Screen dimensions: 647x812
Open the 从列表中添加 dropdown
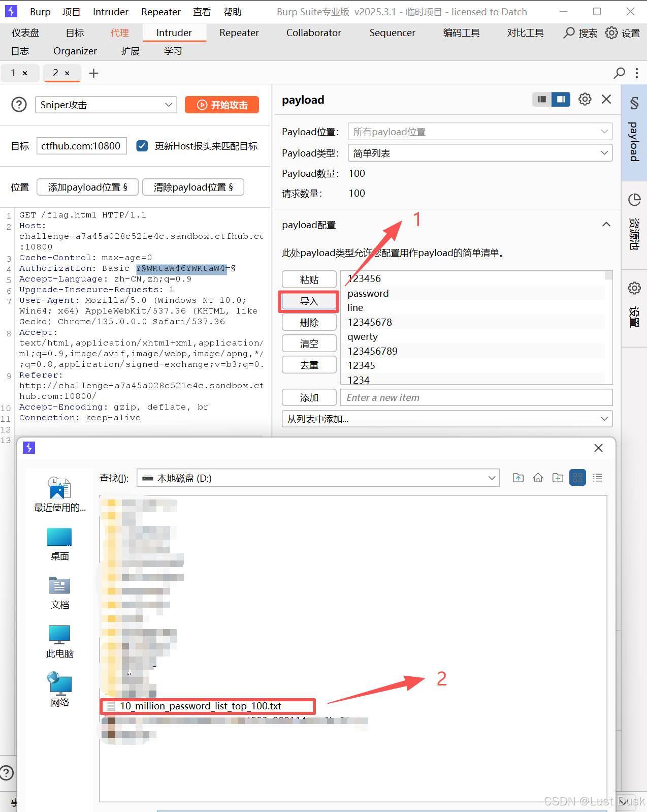[x=447, y=419]
